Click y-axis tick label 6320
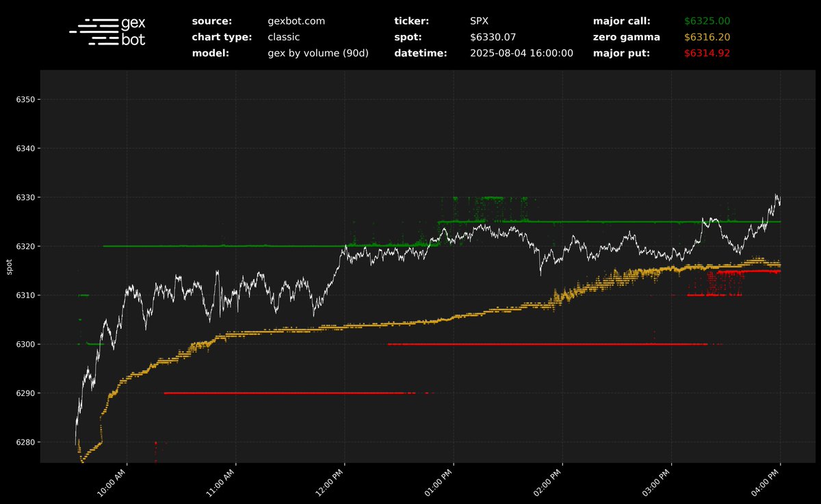Image resolution: width=821 pixels, height=504 pixels. (x=25, y=246)
